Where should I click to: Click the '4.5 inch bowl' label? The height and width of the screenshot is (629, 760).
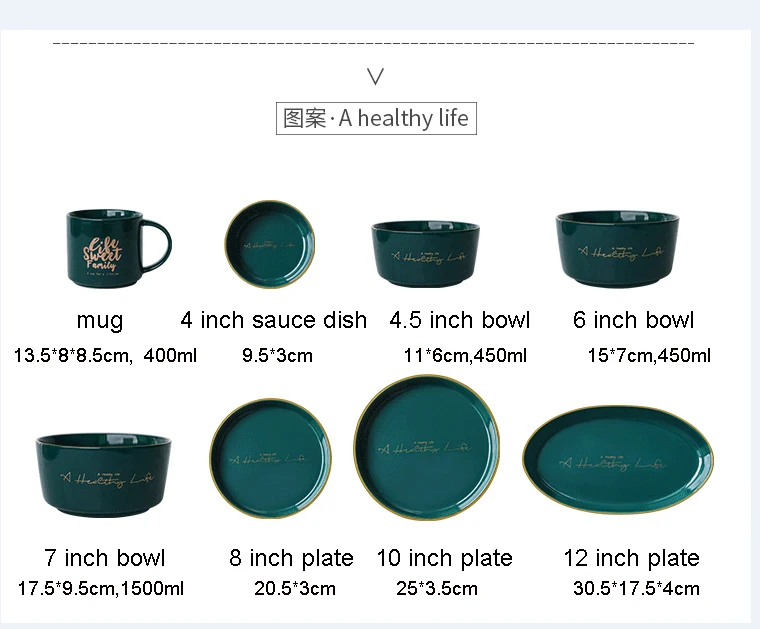pos(459,320)
